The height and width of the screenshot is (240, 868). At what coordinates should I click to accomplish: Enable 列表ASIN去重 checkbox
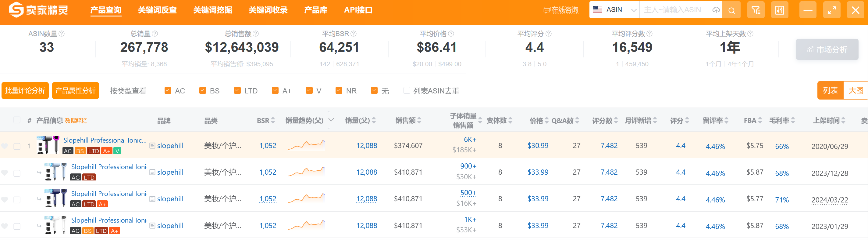point(407,90)
